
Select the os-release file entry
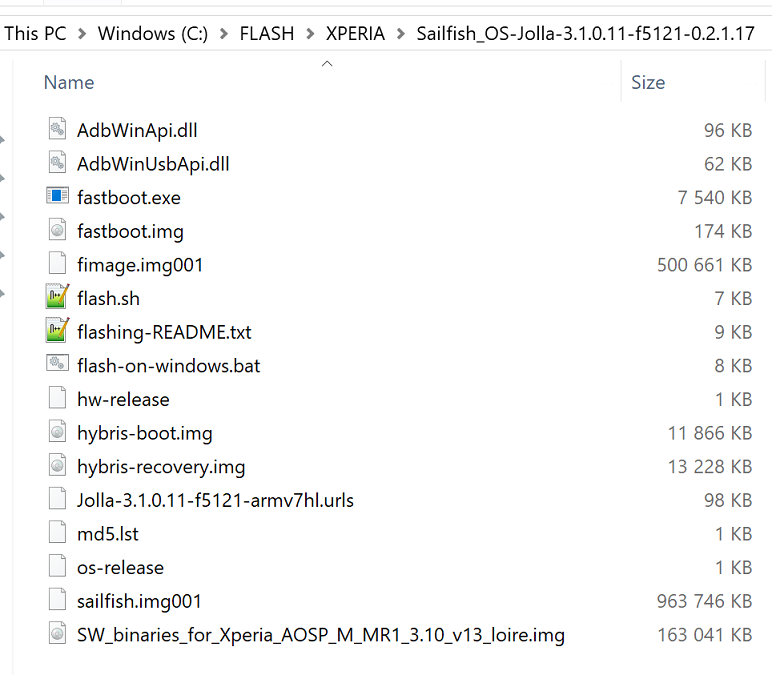point(120,568)
